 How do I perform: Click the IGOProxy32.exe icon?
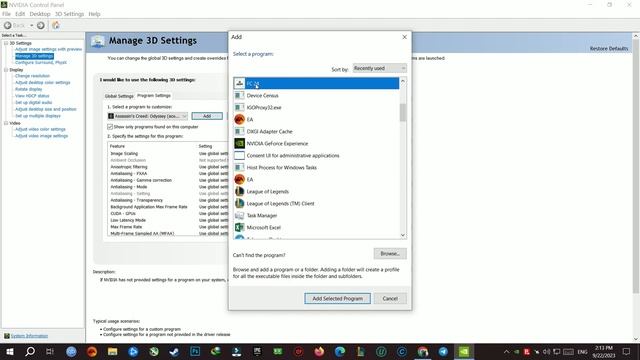240,107
